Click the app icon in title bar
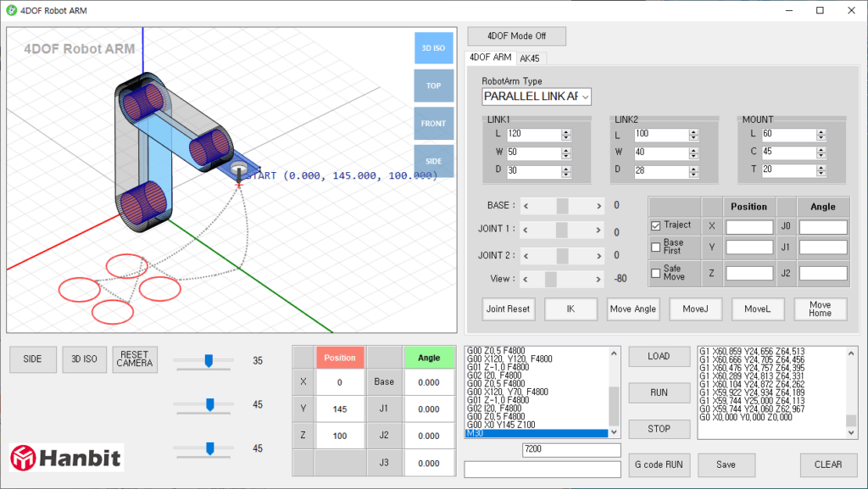The width and height of the screenshot is (868, 489). [x=11, y=10]
